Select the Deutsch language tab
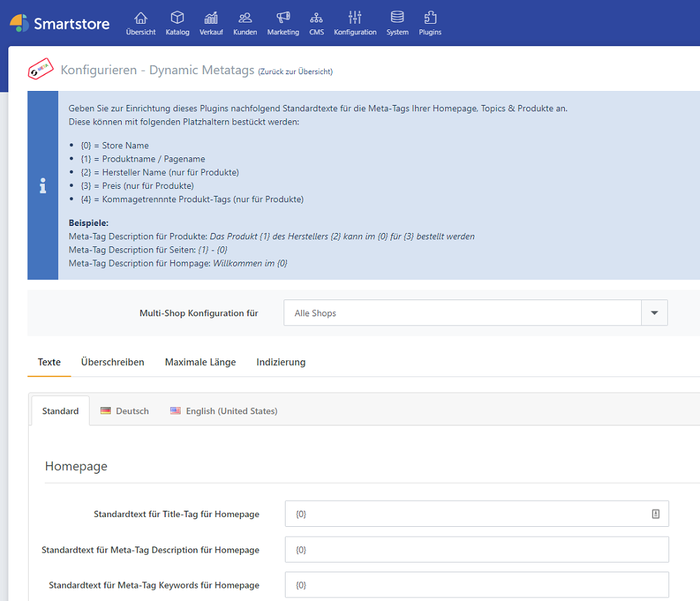 (x=125, y=411)
